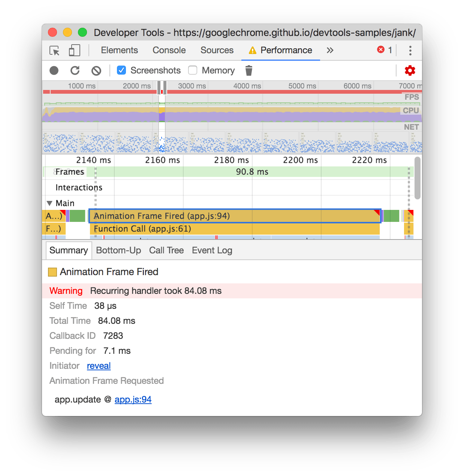Screen dimensions: 464x476
Task: Uncheck the Screenshots checkbox
Action: [121, 70]
